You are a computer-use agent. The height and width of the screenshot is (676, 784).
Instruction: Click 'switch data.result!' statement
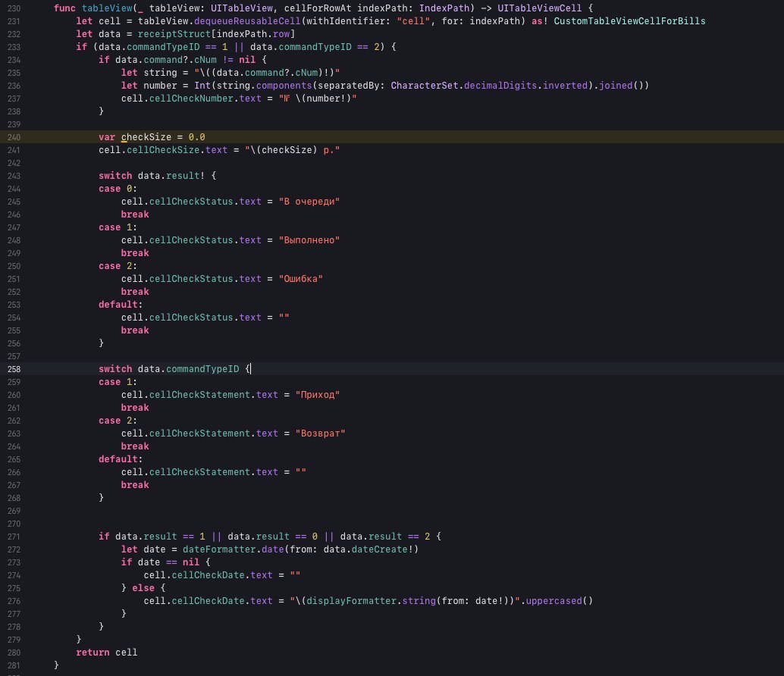152,176
